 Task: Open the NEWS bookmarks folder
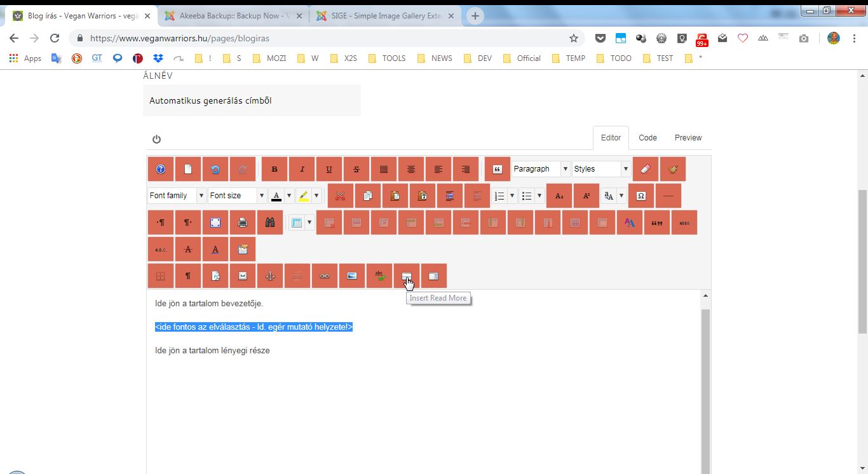tap(435, 58)
